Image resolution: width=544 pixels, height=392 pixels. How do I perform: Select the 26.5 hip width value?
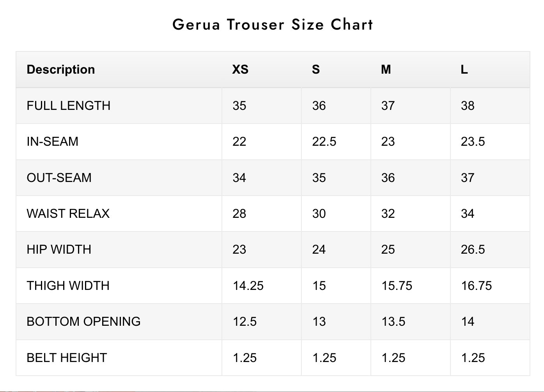tap(473, 249)
